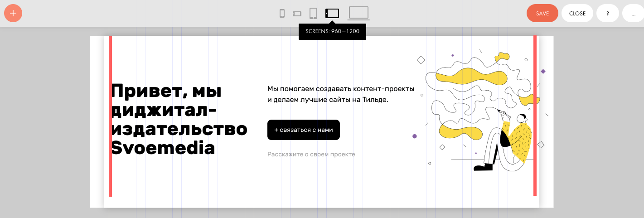Click the SAVE button
The image size is (644, 218).
tap(542, 13)
